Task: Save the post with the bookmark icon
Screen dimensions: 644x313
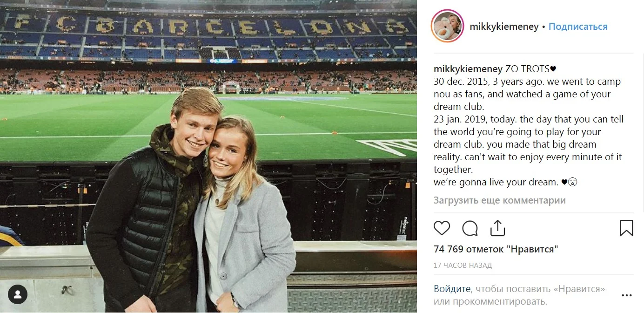Action: click(626, 228)
